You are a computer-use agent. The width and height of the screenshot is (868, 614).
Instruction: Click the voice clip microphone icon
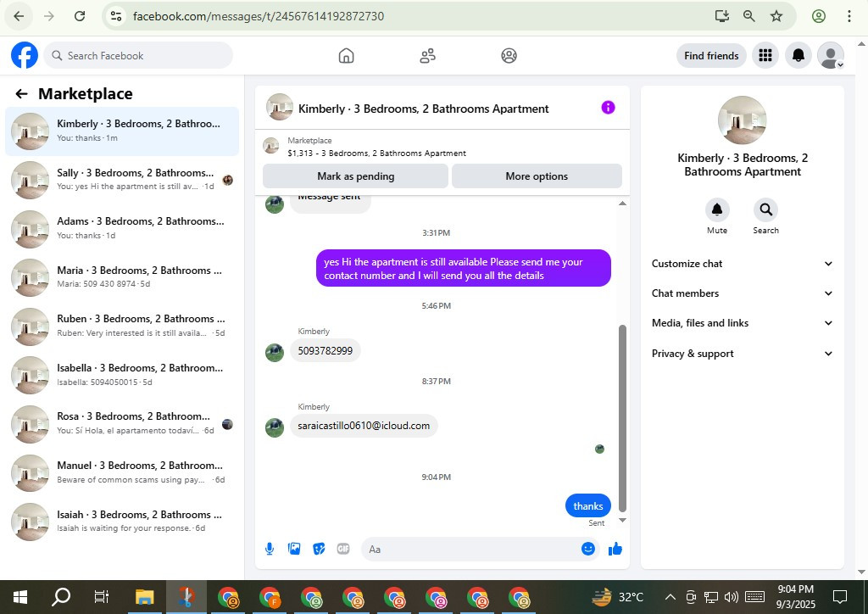click(270, 549)
